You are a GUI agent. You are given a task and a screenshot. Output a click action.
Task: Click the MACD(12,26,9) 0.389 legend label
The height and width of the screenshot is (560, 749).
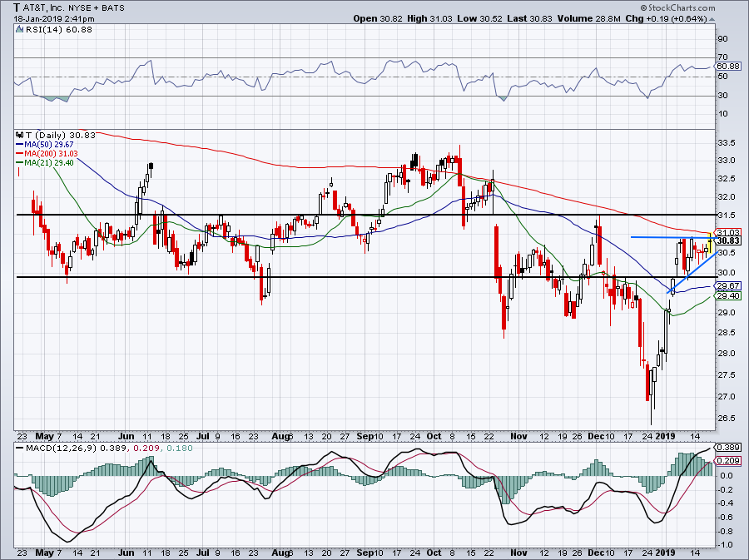click(x=76, y=448)
